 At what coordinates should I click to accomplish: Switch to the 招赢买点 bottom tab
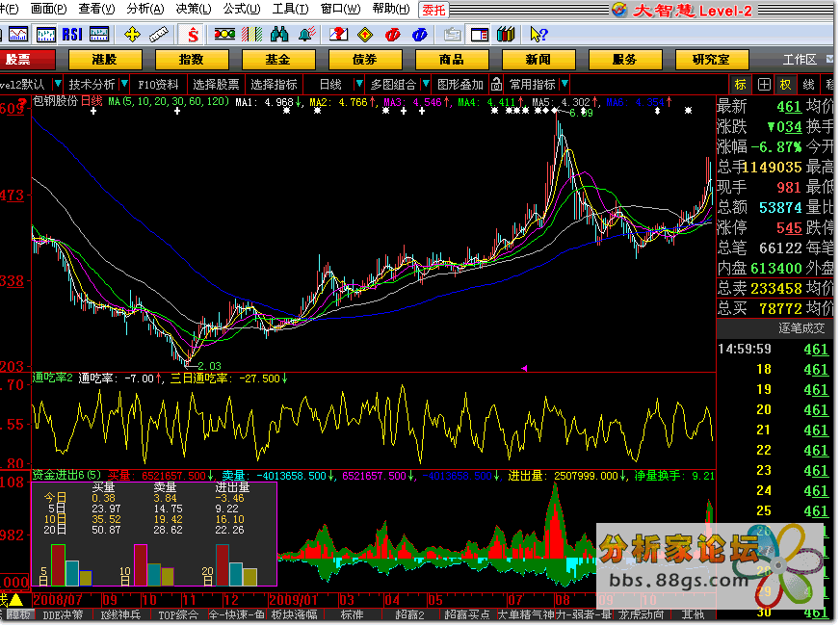(467, 614)
